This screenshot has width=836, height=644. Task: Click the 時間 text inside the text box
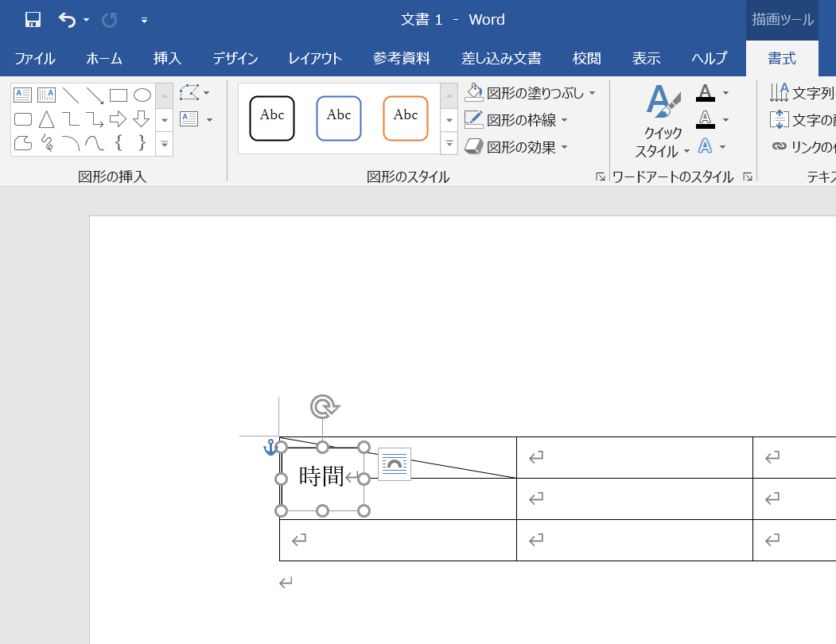321,476
